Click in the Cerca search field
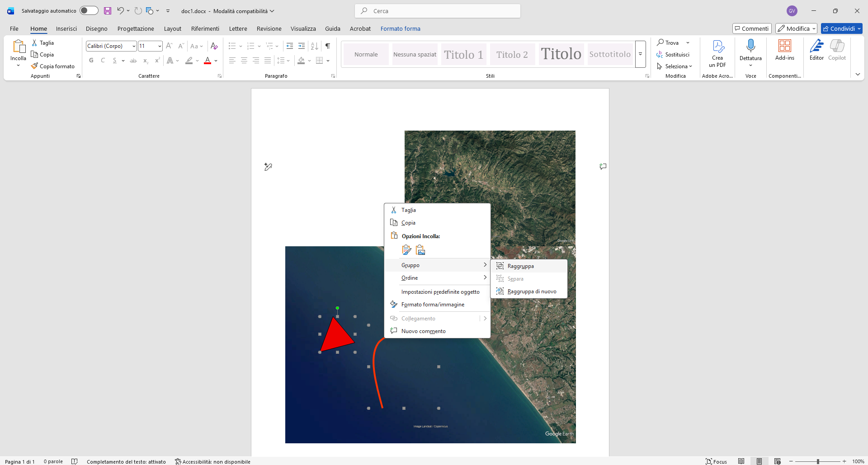 (x=438, y=11)
